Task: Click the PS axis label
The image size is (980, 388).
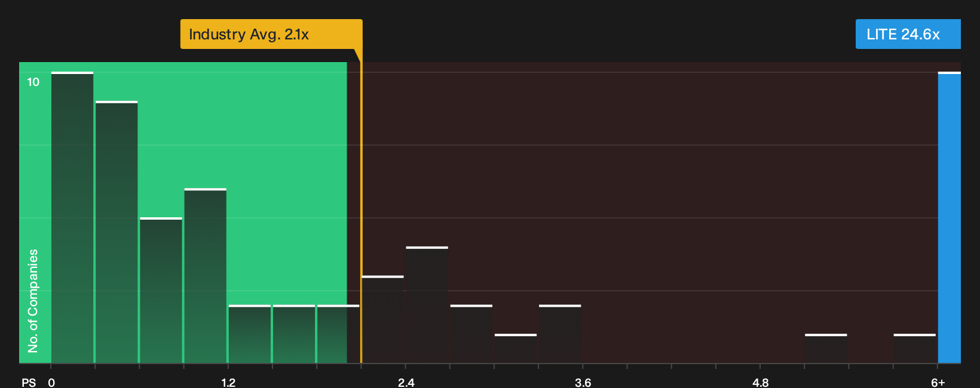Action: pyautogui.click(x=29, y=383)
